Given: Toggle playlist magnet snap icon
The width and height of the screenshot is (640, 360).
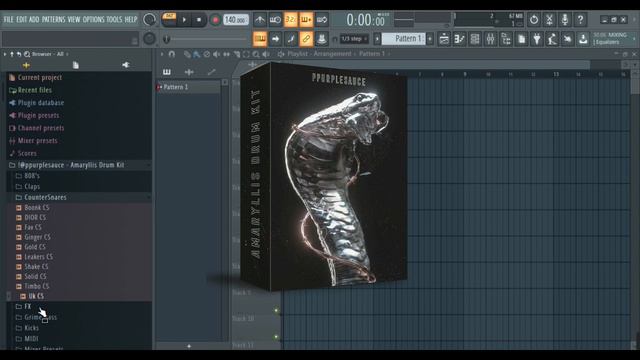Looking at the screenshot, I should (x=172, y=54).
